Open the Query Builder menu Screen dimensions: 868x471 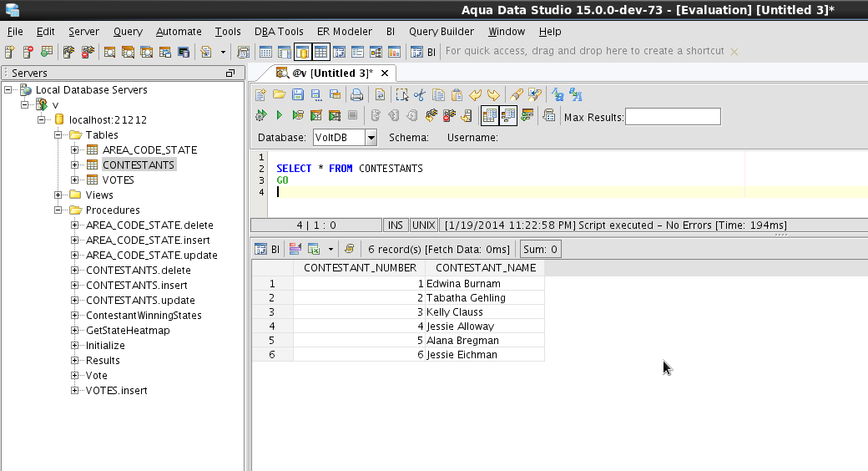click(442, 32)
